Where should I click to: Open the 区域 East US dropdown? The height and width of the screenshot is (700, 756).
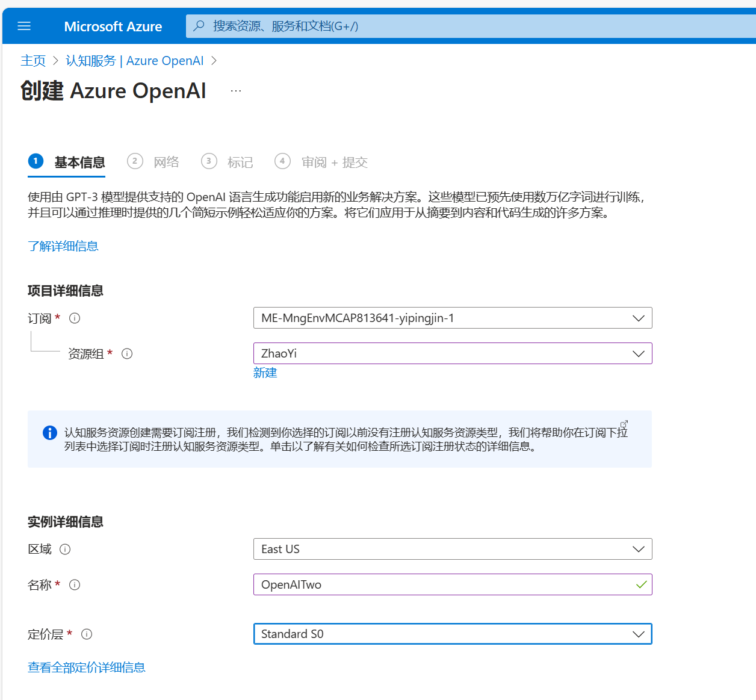point(453,549)
